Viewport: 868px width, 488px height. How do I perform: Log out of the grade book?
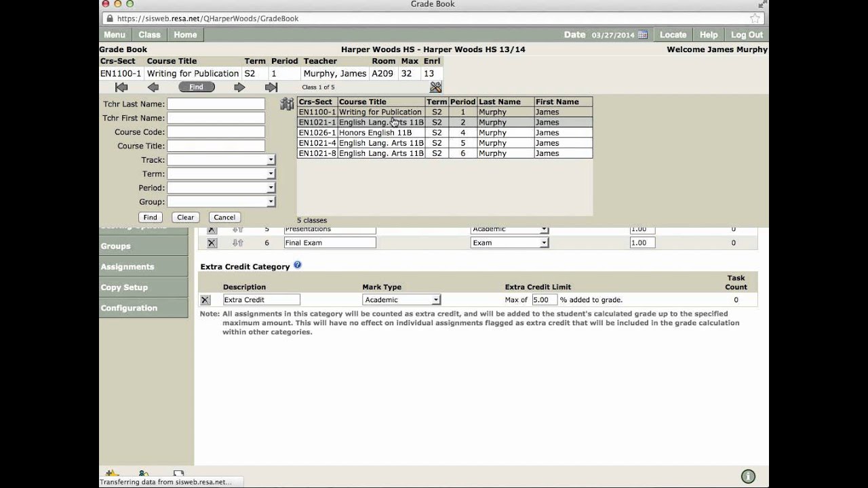pyautogui.click(x=747, y=35)
